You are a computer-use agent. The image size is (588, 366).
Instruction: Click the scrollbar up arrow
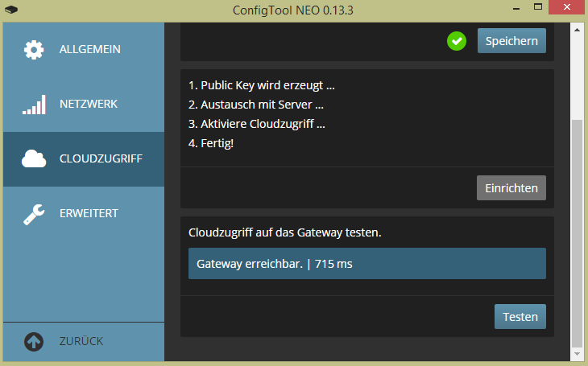tap(577, 30)
